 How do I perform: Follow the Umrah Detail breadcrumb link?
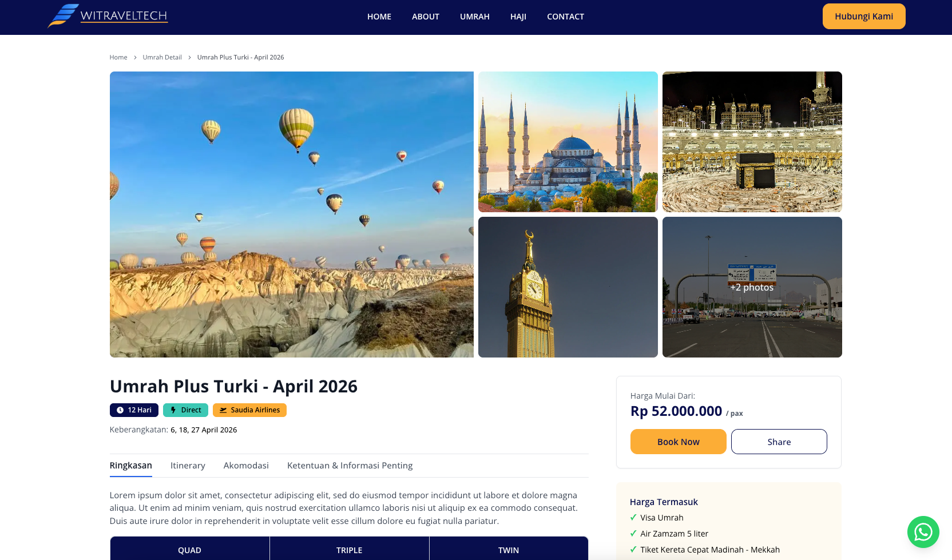[162, 57]
